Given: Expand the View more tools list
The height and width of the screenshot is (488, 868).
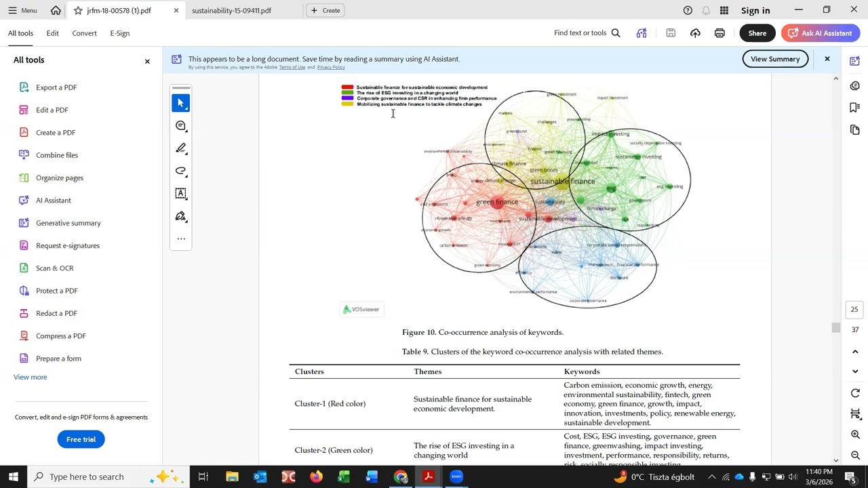Looking at the screenshot, I should pos(31,377).
